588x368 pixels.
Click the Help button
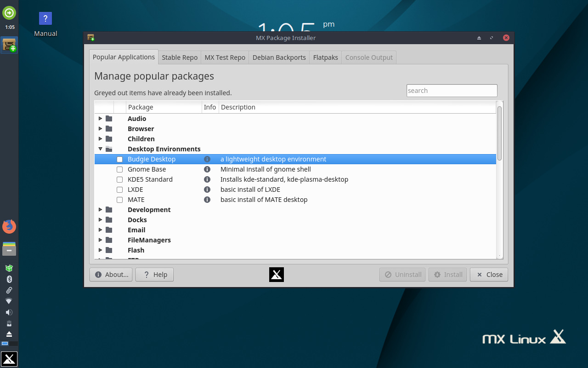[154, 275]
